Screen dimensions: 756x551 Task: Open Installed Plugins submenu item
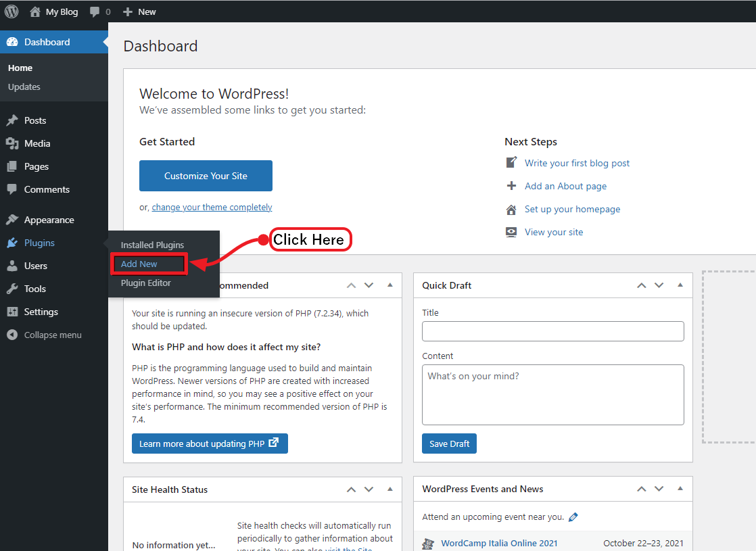pos(152,245)
